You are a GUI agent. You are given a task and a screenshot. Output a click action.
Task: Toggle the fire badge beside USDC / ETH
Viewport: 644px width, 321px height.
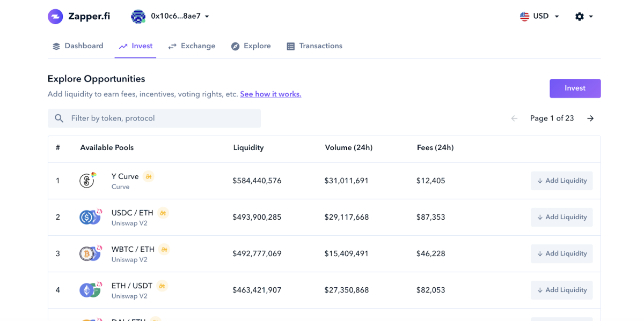(163, 213)
